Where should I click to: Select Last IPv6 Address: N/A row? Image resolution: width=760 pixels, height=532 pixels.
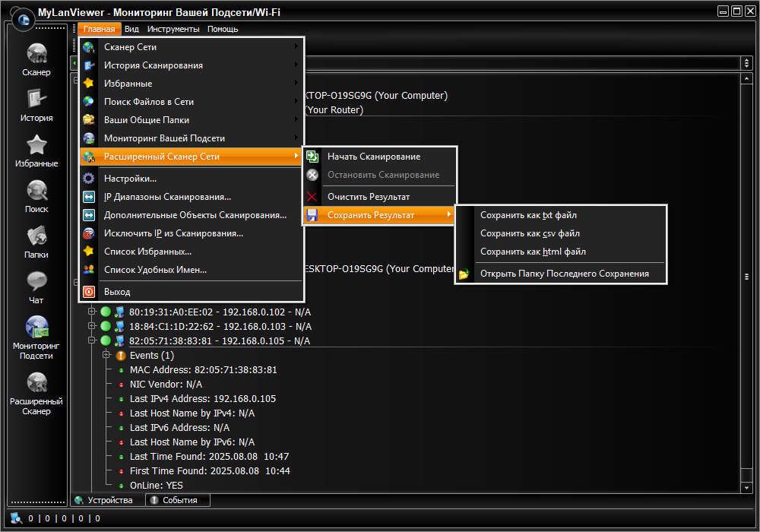click(x=180, y=428)
